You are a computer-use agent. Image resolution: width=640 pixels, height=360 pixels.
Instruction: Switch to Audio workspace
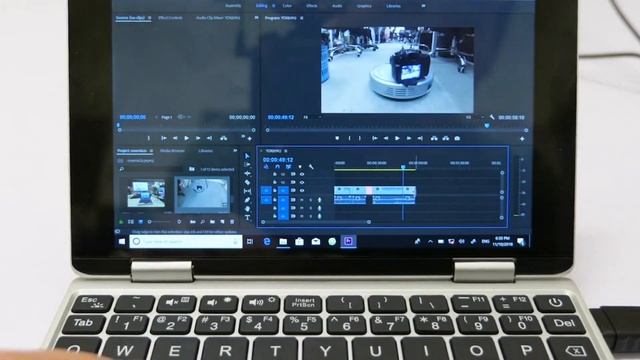tap(337, 6)
